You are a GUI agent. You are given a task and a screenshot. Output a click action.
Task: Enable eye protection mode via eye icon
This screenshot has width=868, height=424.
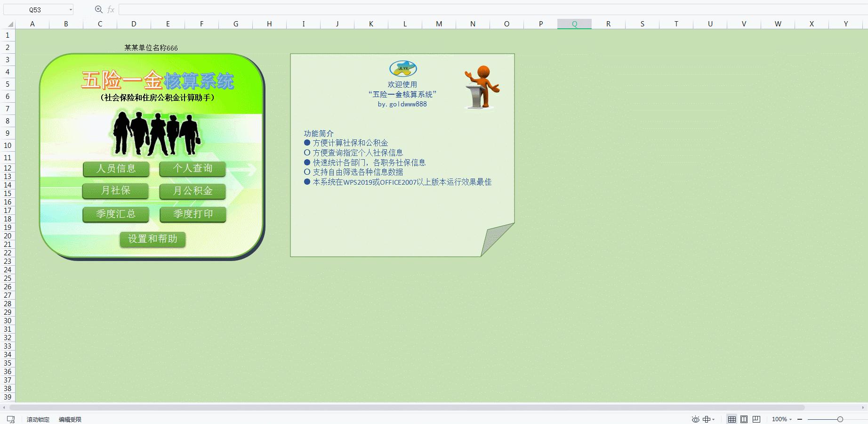tap(696, 419)
